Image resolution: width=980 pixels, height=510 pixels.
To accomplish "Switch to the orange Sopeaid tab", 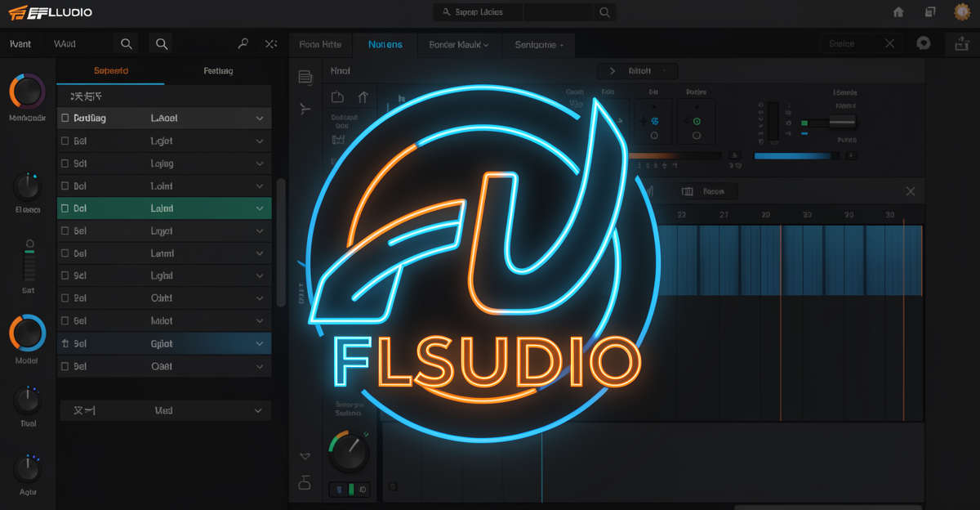I will click(x=110, y=71).
